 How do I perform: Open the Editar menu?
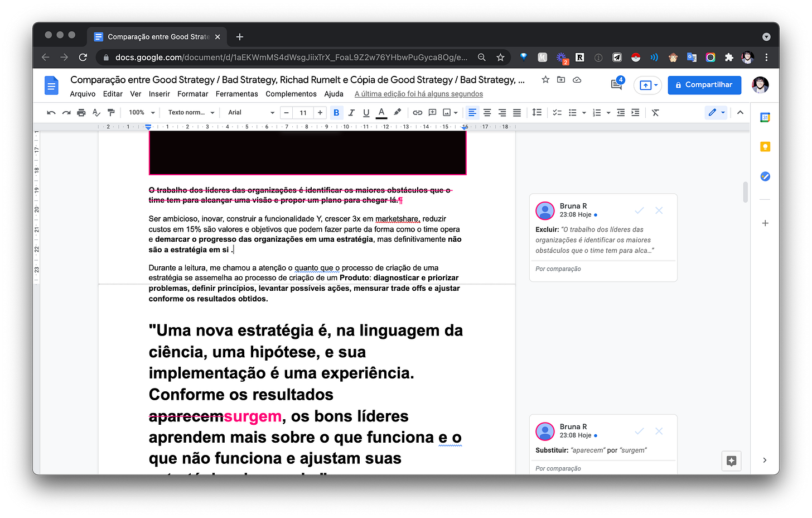113,94
